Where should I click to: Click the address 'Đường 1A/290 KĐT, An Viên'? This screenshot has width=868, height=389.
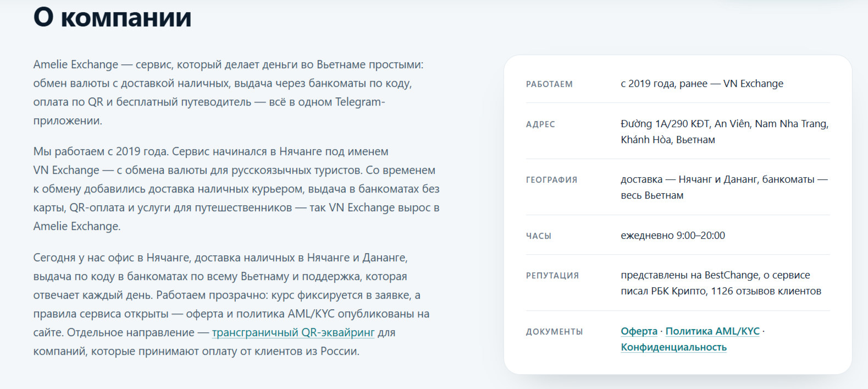[685, 124]
